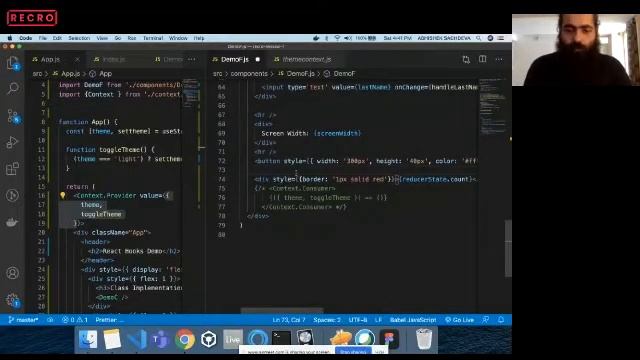The width and height of the screenshot is (640, 360).
Task: Switch to the App.js editor tab
Action: coord(51,60)
